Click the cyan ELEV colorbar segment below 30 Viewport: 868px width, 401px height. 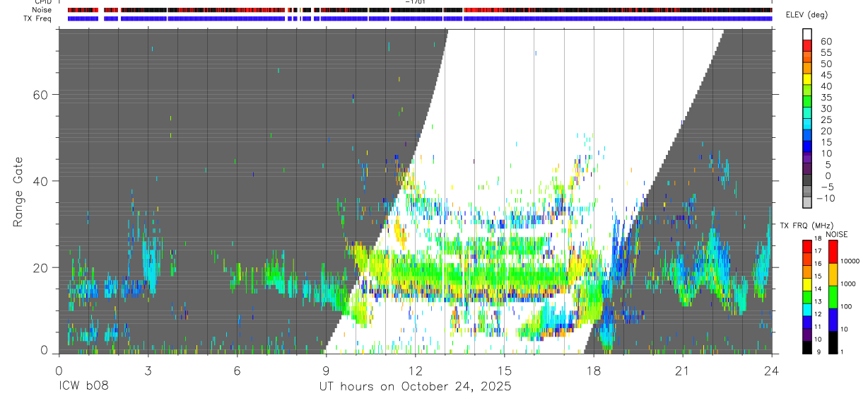pos(807,113)
